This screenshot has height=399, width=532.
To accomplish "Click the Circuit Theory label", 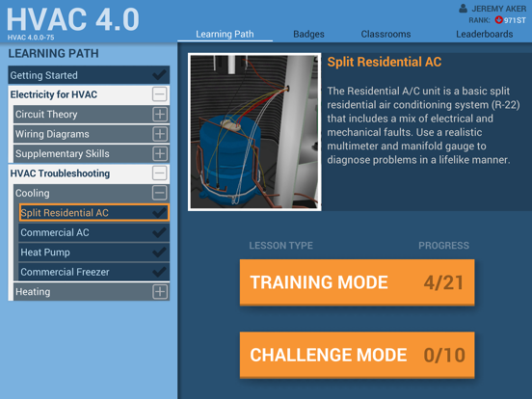I will [x=46, y=115].
